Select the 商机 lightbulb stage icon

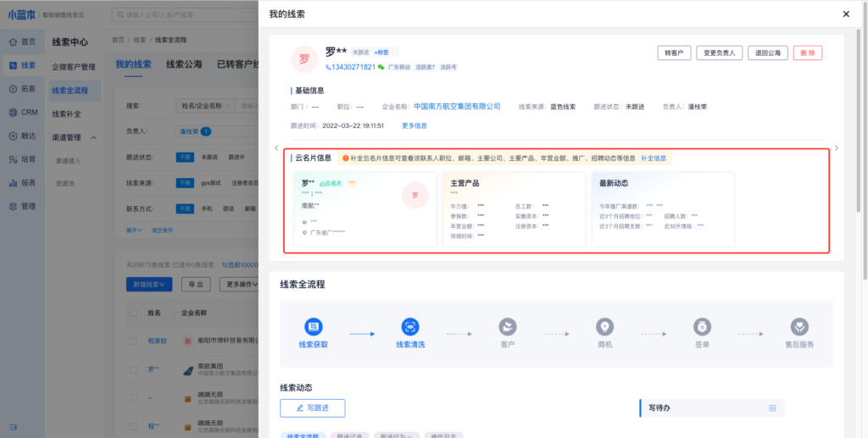[x=604, y=327]
